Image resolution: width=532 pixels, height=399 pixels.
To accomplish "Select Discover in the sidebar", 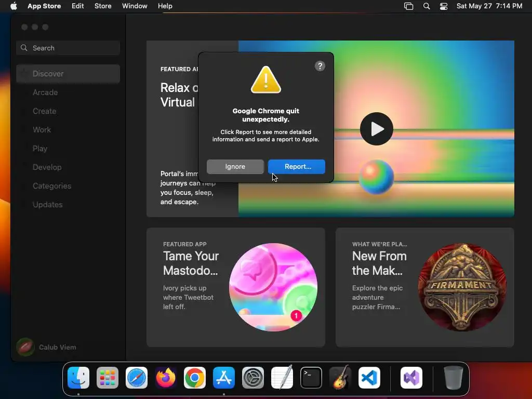I will [68, 74].
